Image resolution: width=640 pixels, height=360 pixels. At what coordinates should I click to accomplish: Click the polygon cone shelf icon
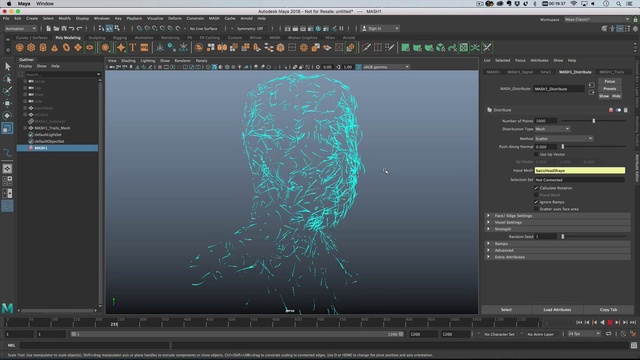pos(54,47)
